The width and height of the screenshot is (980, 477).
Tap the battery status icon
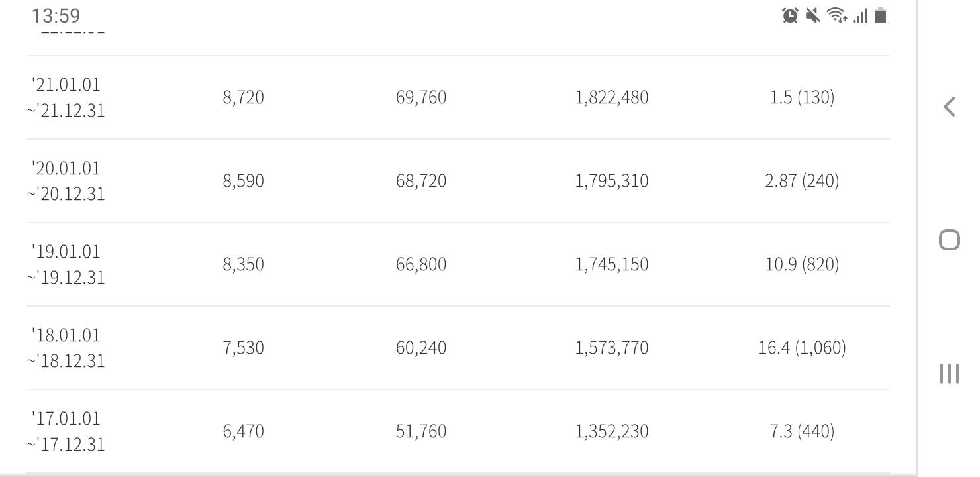(x=881, y=15)
